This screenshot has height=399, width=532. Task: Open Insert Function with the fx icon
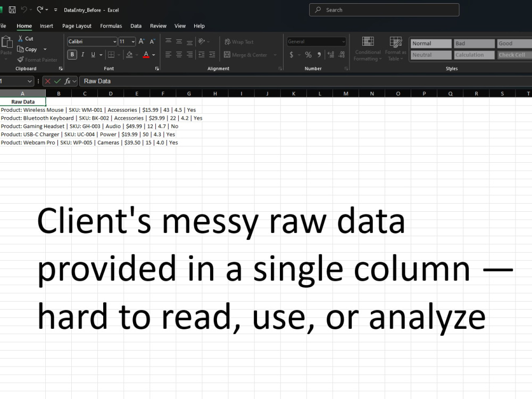[68, 81]
